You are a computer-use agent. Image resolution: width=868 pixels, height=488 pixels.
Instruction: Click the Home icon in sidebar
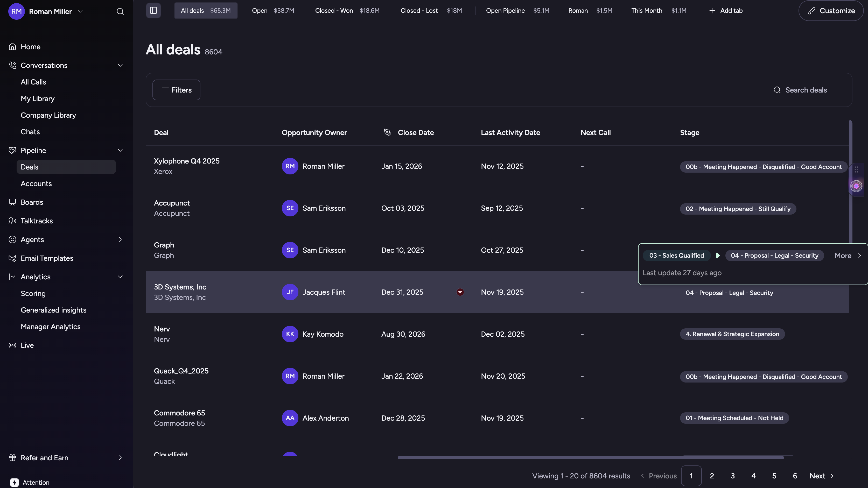point(12,46)
